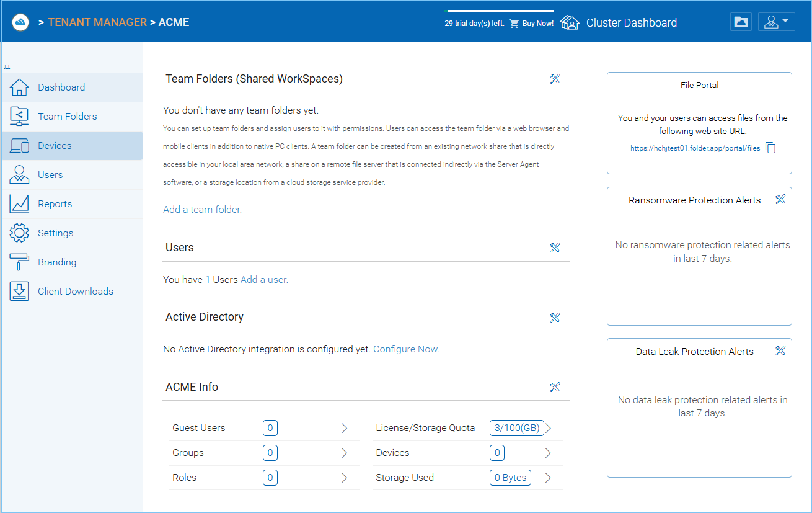Click the ACME Info tools icon

pos(555,387)
